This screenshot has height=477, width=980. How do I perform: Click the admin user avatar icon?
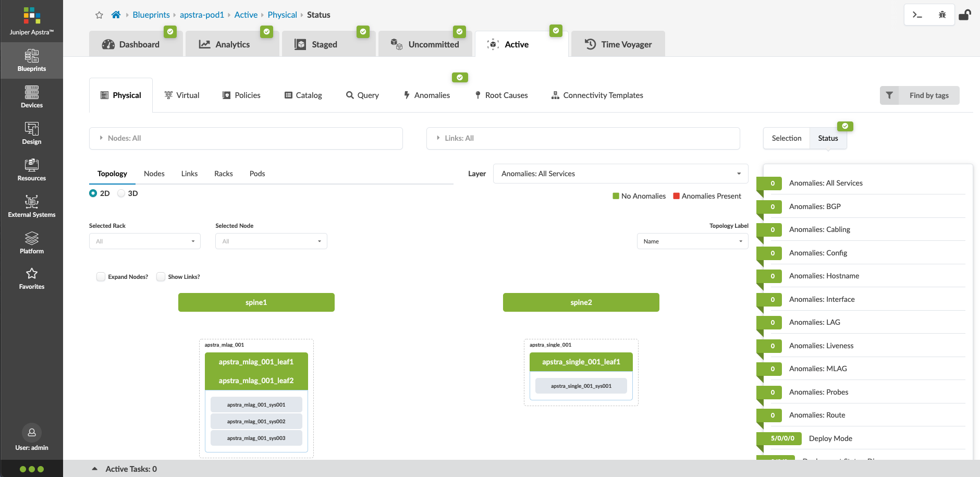32,433
